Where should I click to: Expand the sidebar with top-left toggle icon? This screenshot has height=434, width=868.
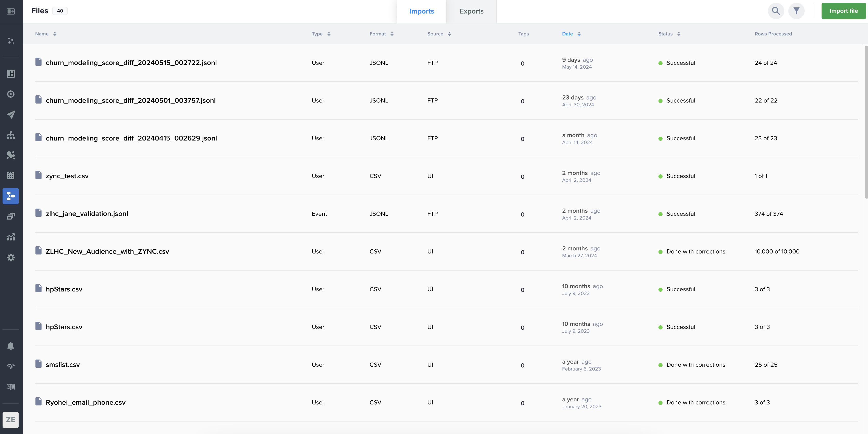point(11,11)
